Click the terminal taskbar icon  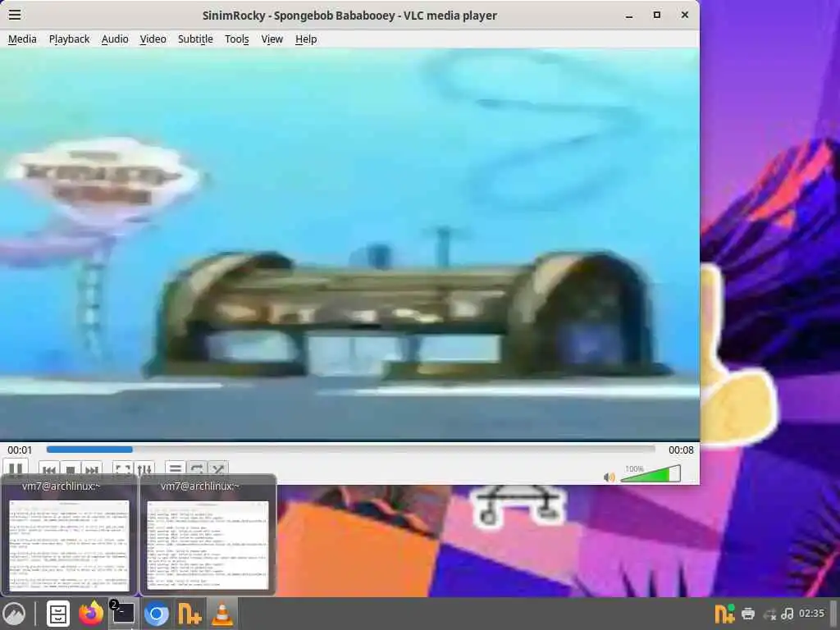tap(123, 614)
